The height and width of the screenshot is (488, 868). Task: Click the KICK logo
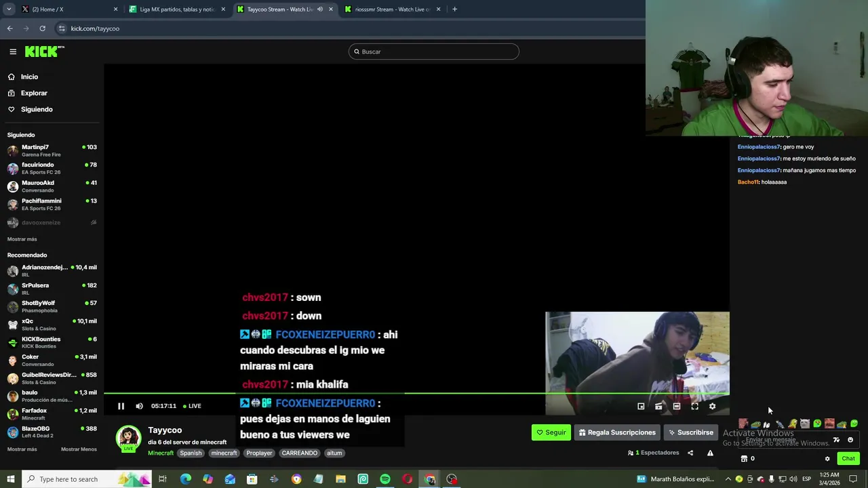(x=44, y=52)
